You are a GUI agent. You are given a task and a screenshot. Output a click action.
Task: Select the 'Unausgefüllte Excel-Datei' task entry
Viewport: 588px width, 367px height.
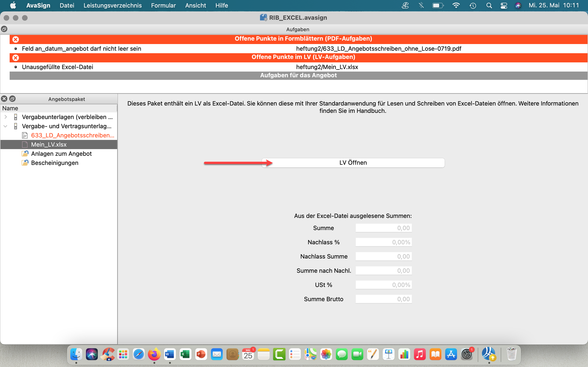pyautogui.click(x=57, y=67)
